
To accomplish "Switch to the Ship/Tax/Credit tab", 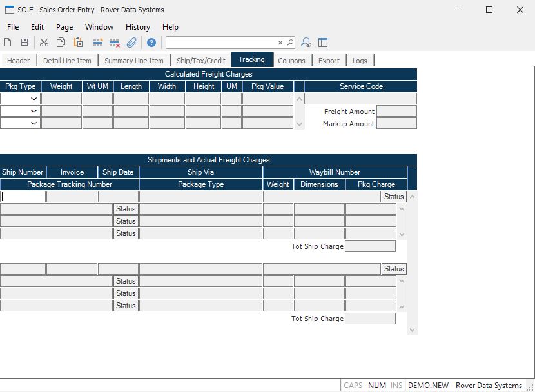I will (200, 61).
